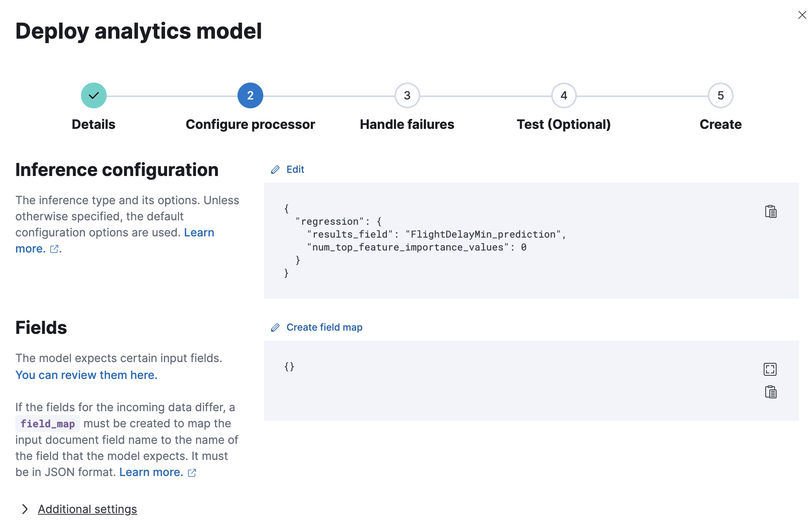Expand the Additional settings section

(x=87, y=509)
